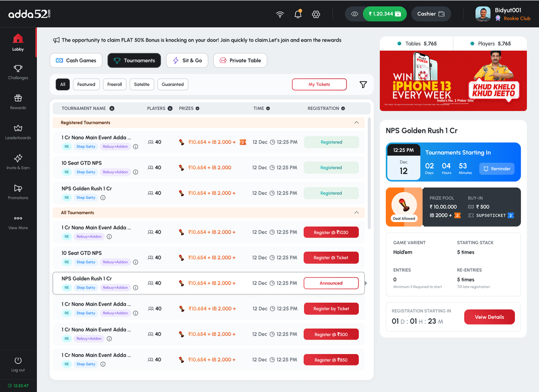Open info icon in Register @ ₹850 row

pos(103,364)
